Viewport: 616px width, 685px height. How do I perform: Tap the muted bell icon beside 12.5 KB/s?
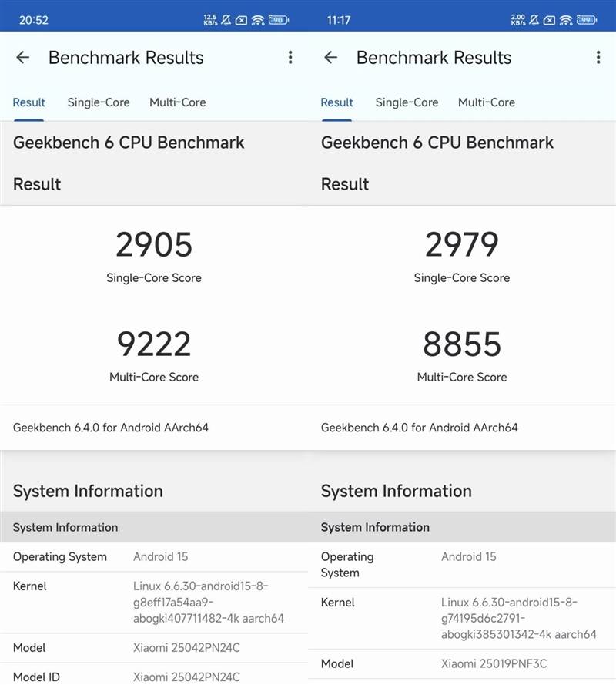pyautogui.click(x=226, y=20)
